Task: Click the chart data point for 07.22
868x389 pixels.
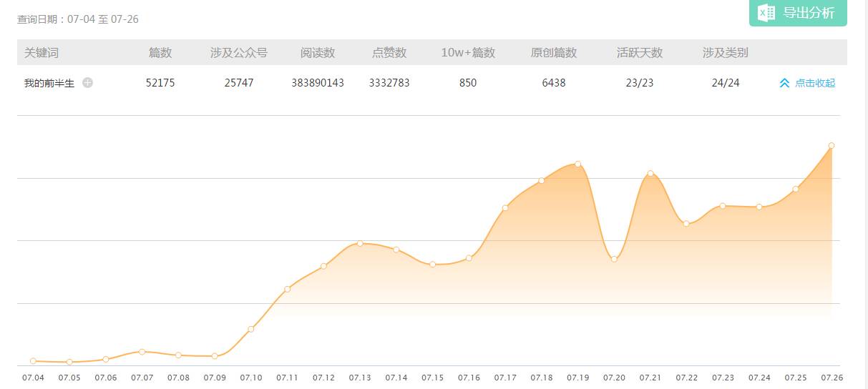Action: pos(686,224)
